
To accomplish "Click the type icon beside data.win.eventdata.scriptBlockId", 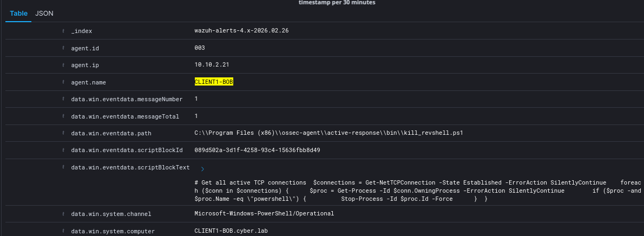I will click(64, 150).
